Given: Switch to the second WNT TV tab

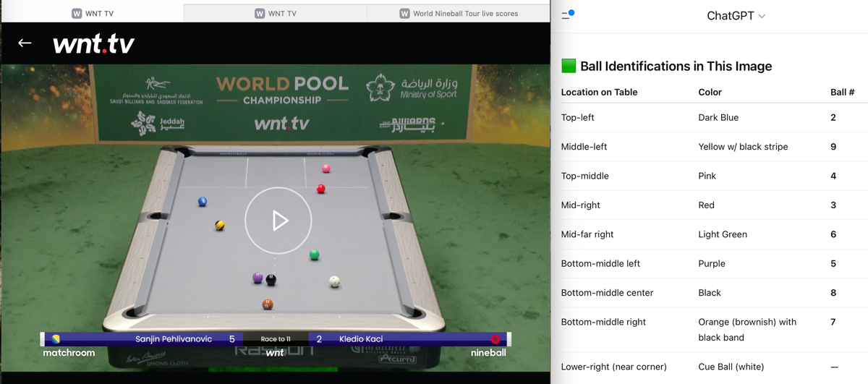Looking at the screenshot, I should (276, 13).
